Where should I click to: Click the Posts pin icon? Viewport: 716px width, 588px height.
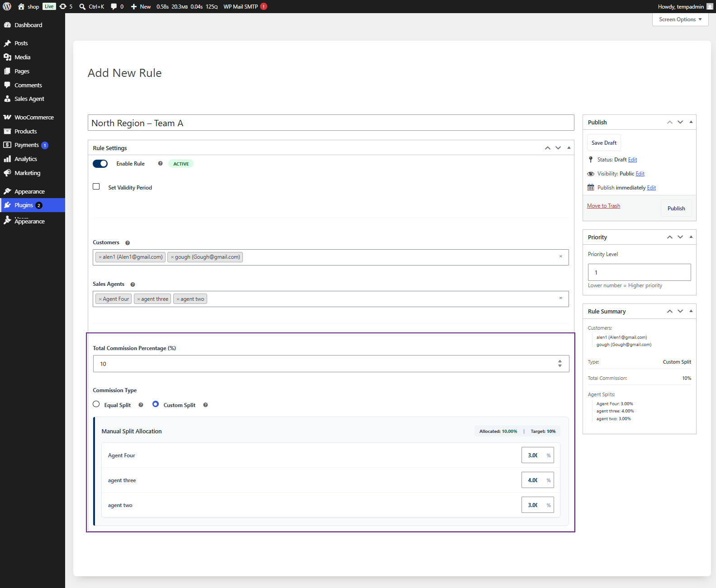point(7,43)
